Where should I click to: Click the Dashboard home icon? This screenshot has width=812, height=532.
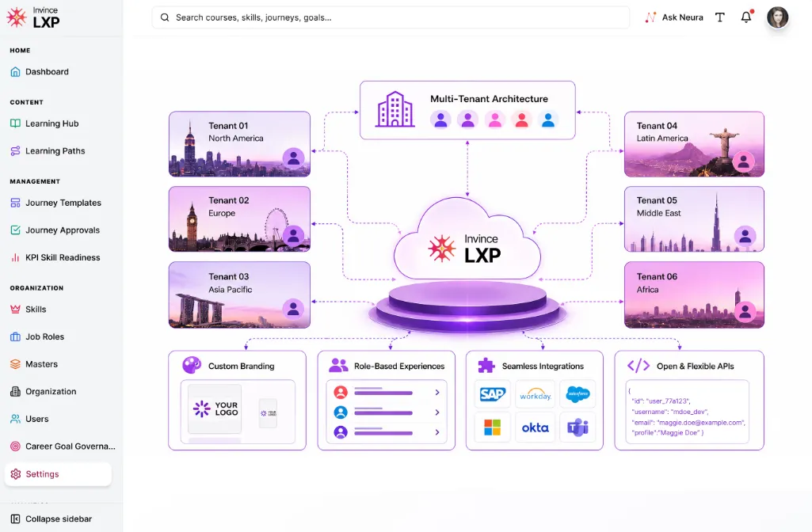(x=16, y=72)
